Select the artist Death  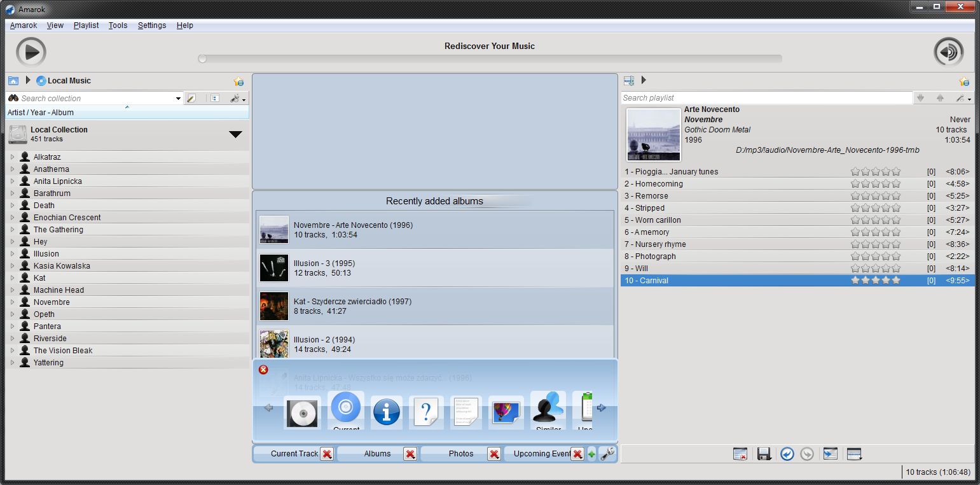(x=44, y=206)
